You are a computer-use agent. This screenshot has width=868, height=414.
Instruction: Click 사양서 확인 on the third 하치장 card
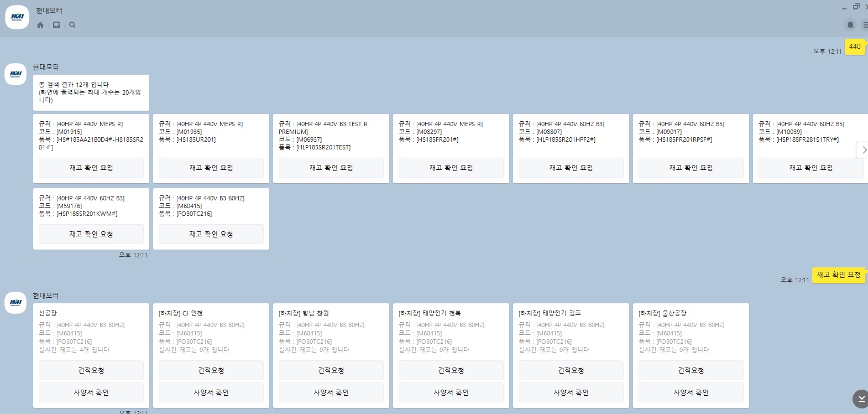331,392
